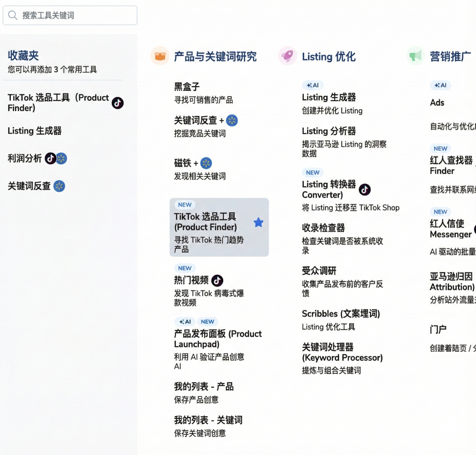The image size is (476, 455).
Task: Click the TikTok icon beside 热门视频
Action: (x=216, y=280)
